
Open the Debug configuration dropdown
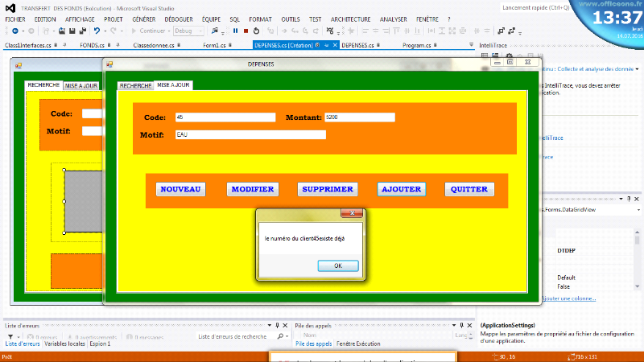tap(190, 31)
